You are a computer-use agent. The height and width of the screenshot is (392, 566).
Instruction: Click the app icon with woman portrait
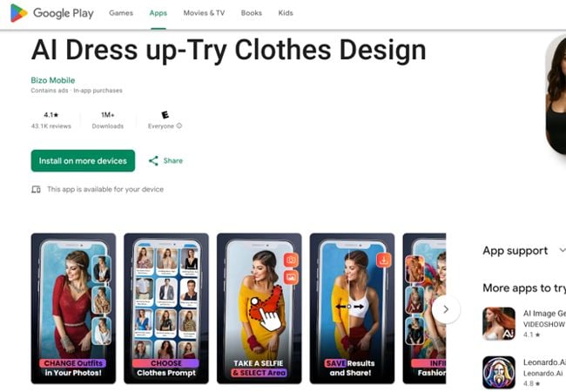(556, 96)
